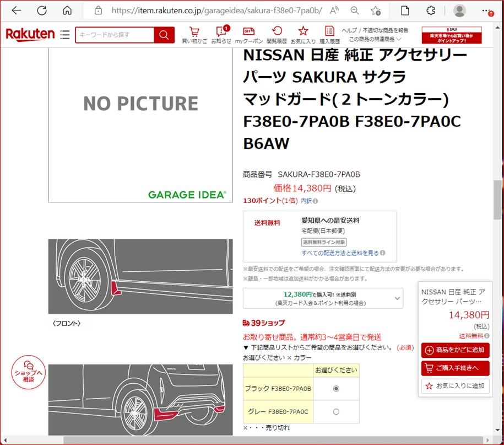Screen dimensions: 504x445
Task: Click お気に入りに追加 button
Action: point(456,386)
